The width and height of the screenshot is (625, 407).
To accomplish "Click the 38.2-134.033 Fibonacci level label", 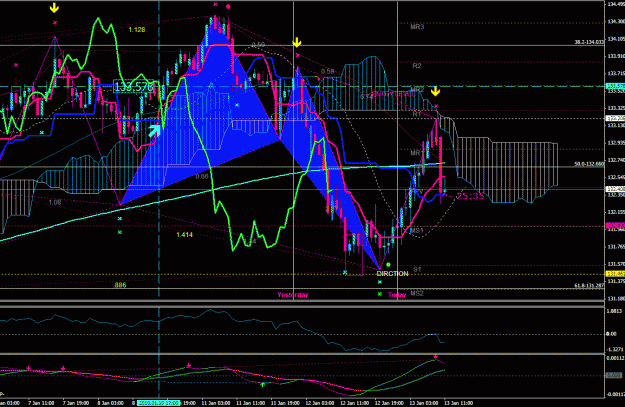I will [589, 42].
